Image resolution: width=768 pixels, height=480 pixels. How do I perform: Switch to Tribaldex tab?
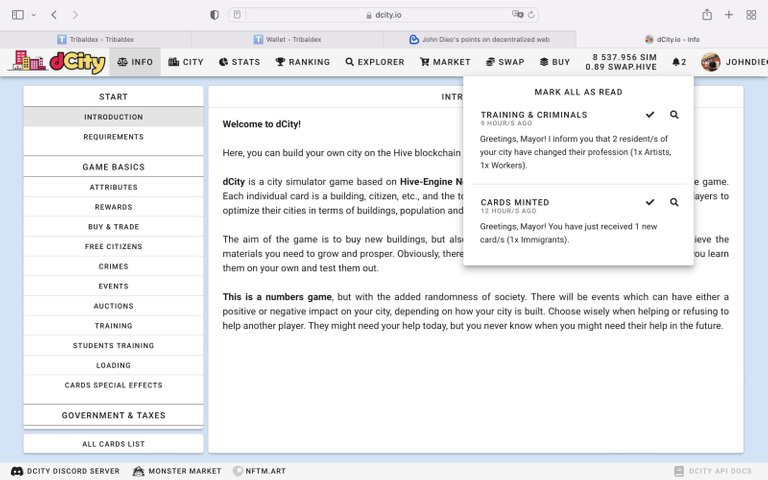click(96, 39)
